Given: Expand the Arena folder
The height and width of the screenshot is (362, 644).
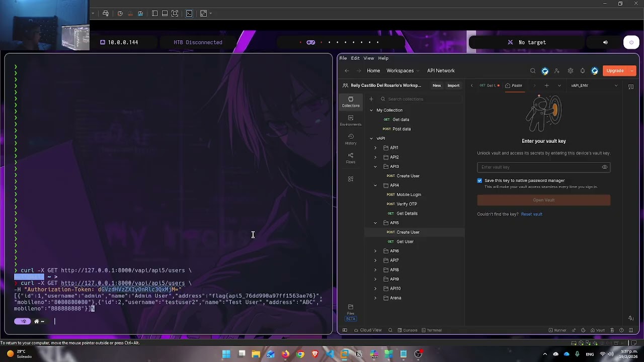Looking at the screenshot, I should coord(375,298).
